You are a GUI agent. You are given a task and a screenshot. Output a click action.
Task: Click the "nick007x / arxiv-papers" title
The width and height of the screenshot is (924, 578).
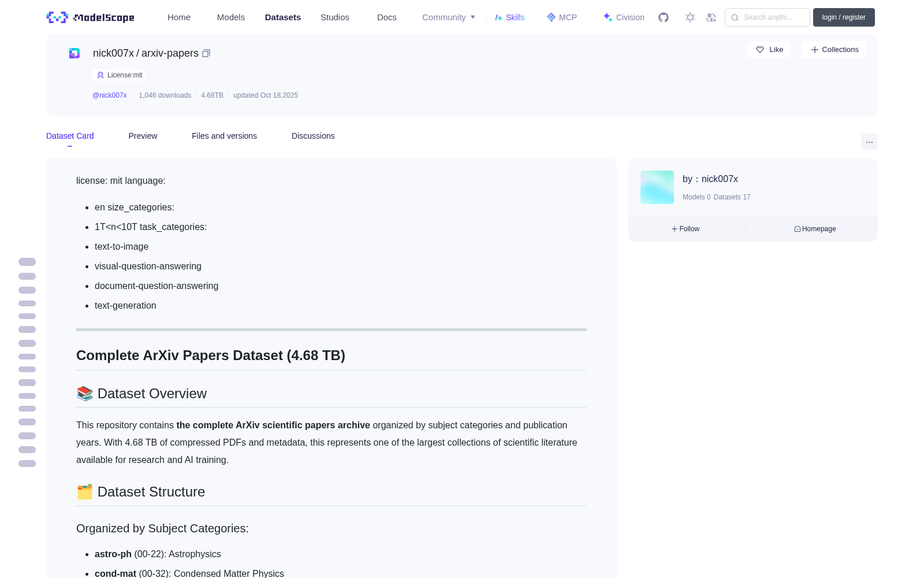[x=146, y=53]
